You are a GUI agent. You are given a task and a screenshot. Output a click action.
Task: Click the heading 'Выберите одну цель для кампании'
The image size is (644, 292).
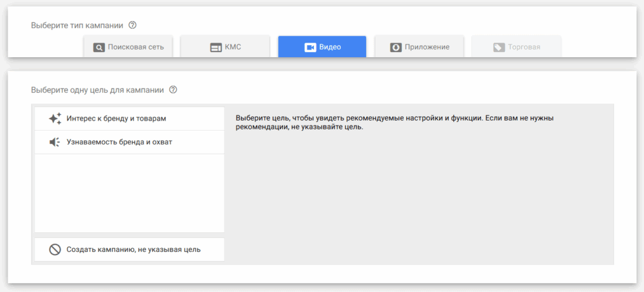point(97,90)
